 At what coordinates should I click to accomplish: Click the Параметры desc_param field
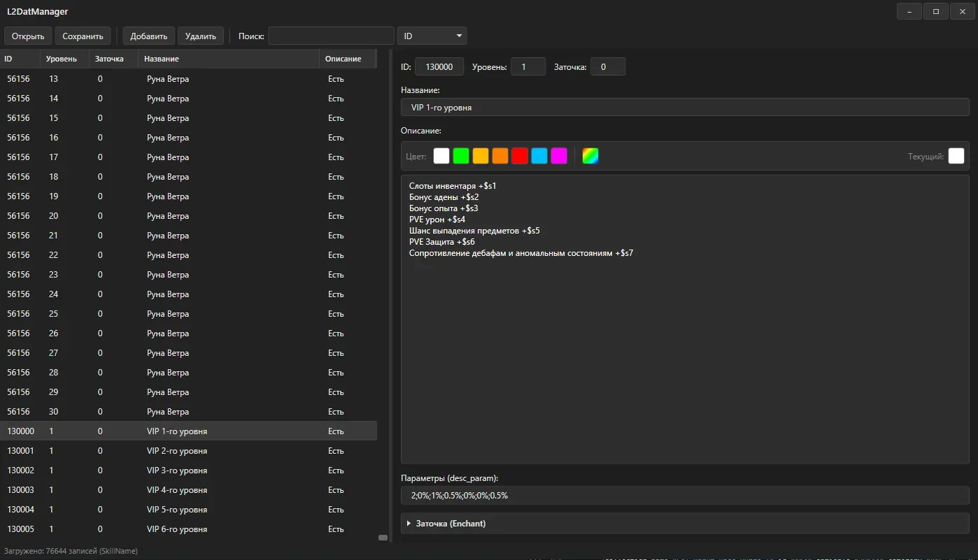685,496
